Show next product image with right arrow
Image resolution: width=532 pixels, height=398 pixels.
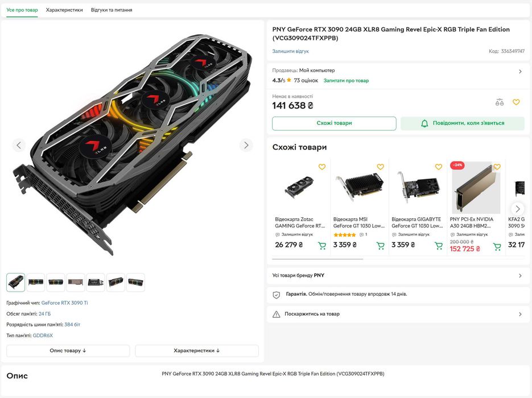point(246,145)
